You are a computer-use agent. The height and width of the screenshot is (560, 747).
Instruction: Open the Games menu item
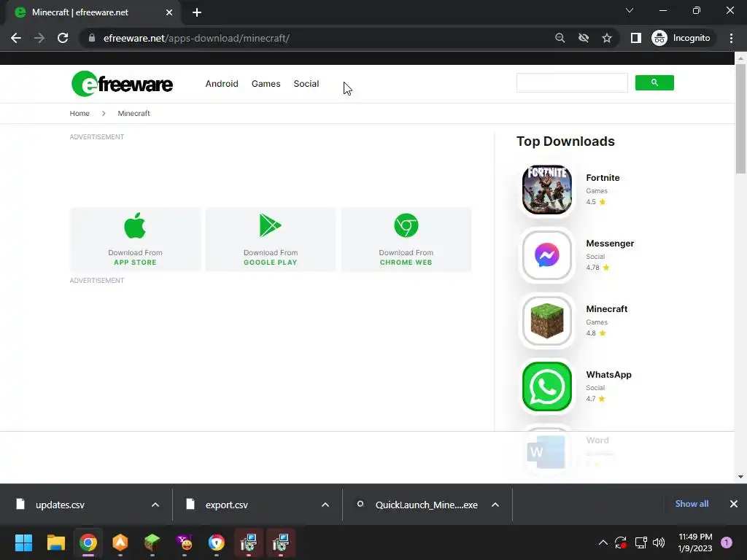(x=266, y=84)
